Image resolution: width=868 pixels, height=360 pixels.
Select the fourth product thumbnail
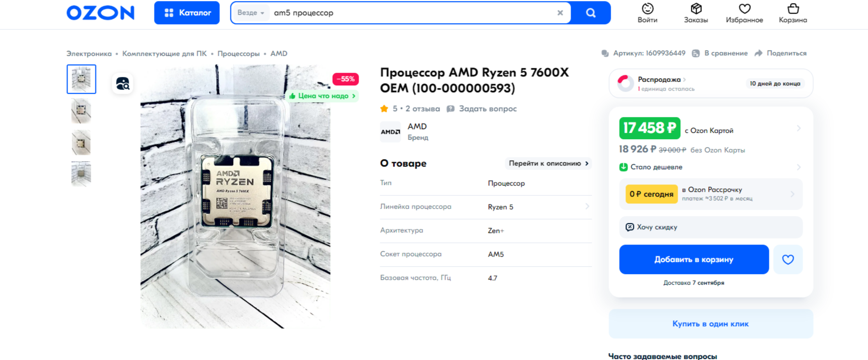(x=81, y=174)
